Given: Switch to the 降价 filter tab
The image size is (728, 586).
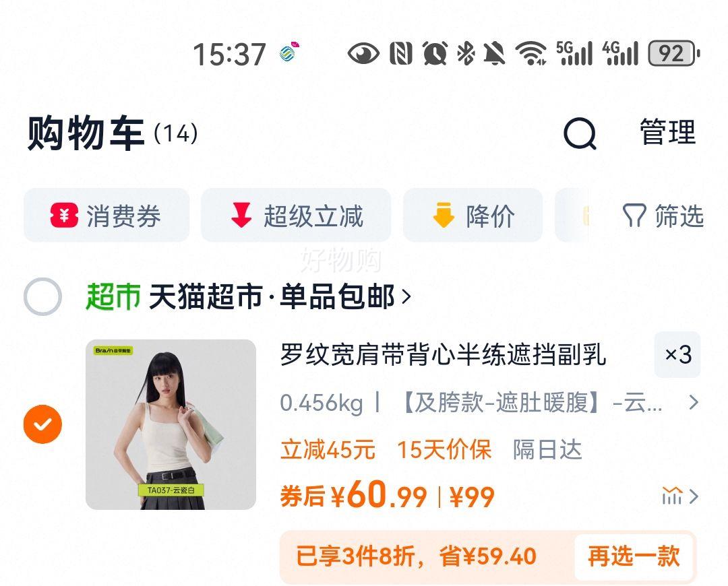Looking at the screenshot, I should pyautogui.click(x=473, y=216).
